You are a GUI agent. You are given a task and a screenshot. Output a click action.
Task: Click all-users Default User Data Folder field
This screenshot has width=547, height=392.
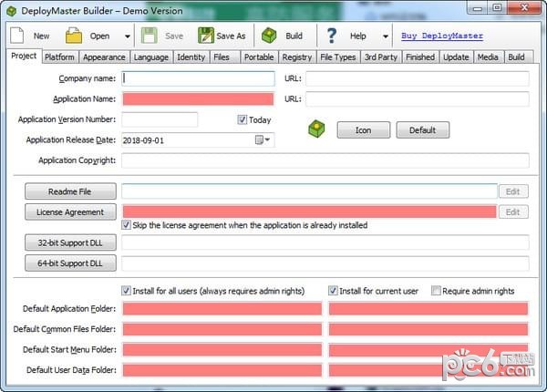click(222, 370)
